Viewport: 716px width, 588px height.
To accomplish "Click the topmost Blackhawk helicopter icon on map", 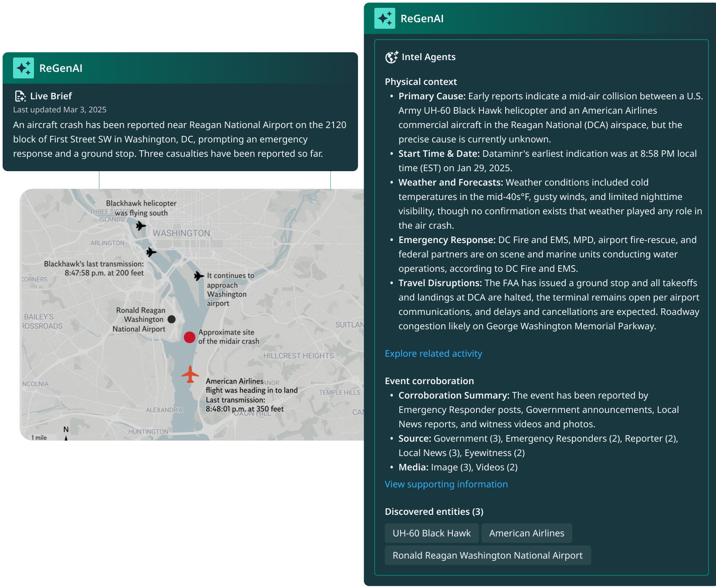I will (x=141, y=226).
